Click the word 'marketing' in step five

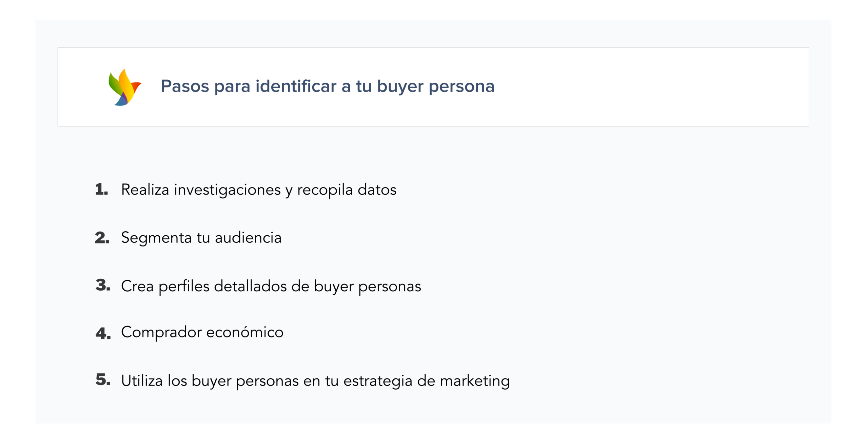(475, 381)
